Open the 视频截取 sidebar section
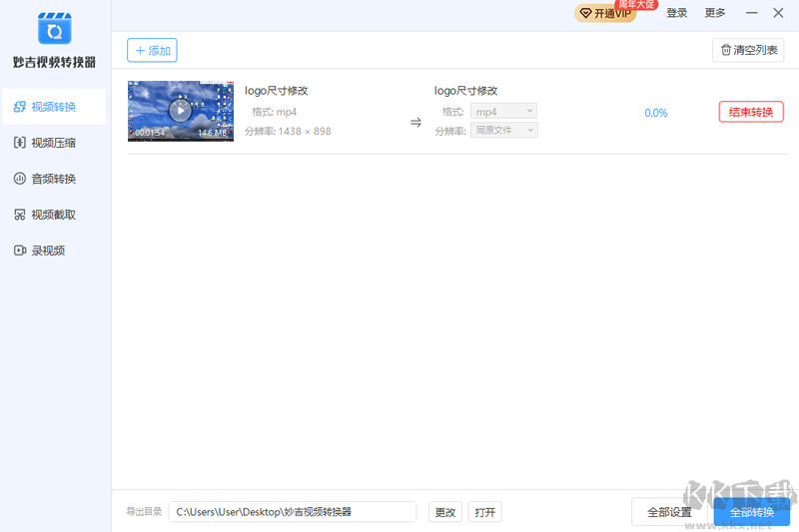The width and height of the screenshot is (799, 532). click(x=54, y=215)
